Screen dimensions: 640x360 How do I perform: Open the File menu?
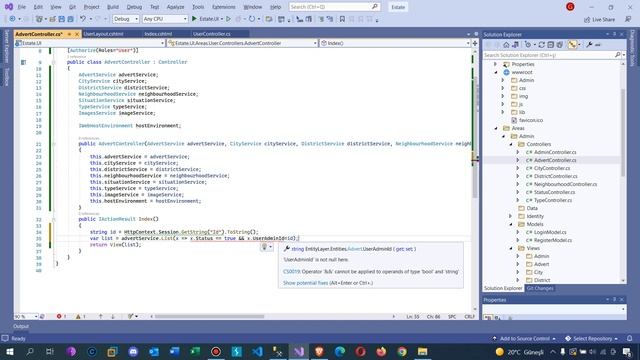point(22,7)
